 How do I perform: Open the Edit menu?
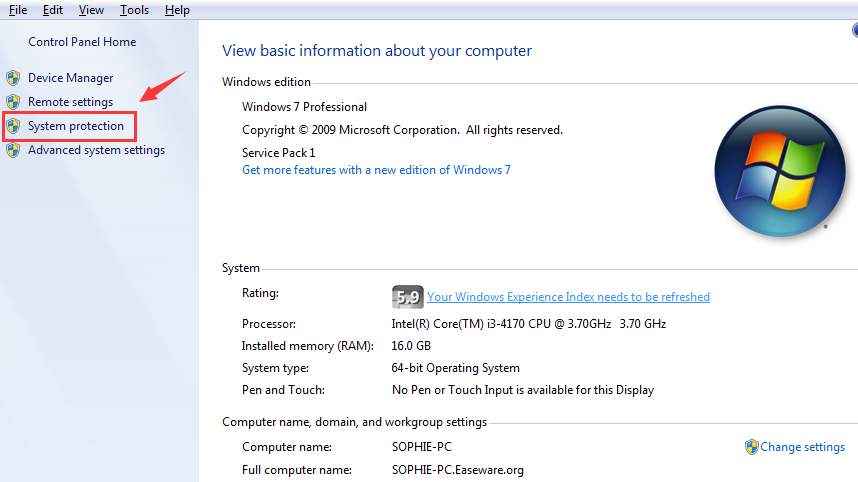point(53,10)
